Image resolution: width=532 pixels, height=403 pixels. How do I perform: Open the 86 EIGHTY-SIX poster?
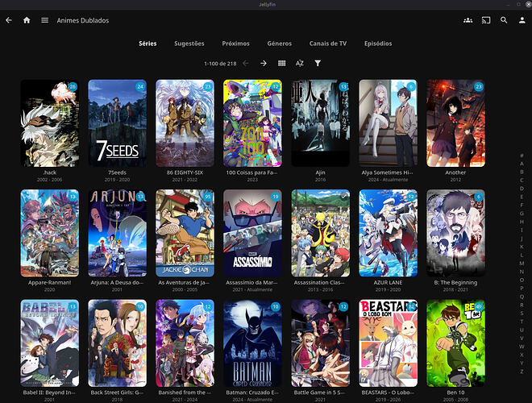click(185, 123)
